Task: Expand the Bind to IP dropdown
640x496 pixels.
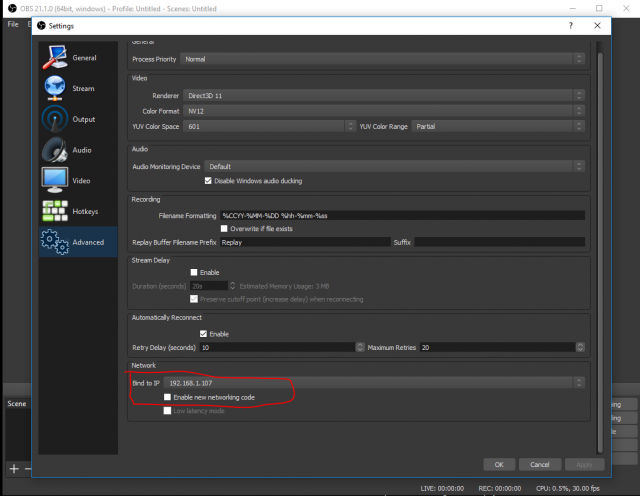Action: pyautogui.click(x=374, y=382)
